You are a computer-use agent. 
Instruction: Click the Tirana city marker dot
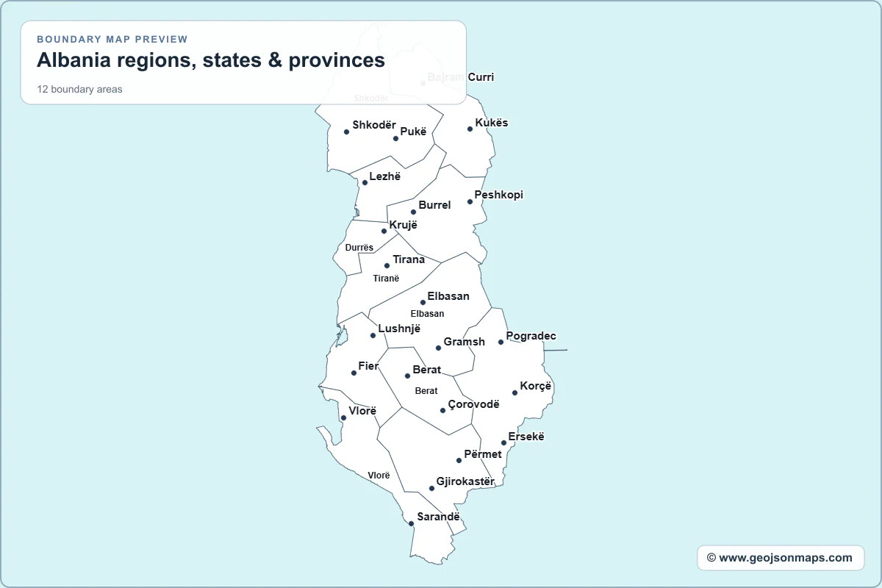tap(387, 266)
